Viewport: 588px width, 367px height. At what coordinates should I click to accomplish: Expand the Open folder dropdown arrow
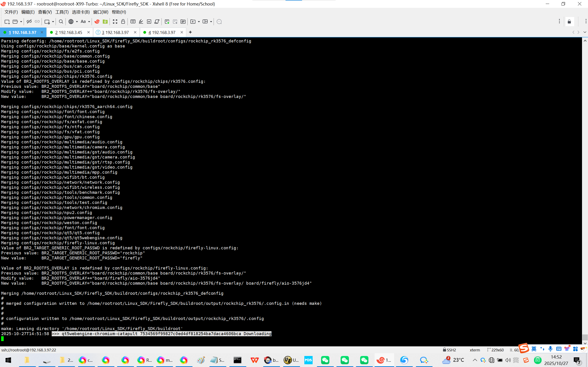coord(21,22)
